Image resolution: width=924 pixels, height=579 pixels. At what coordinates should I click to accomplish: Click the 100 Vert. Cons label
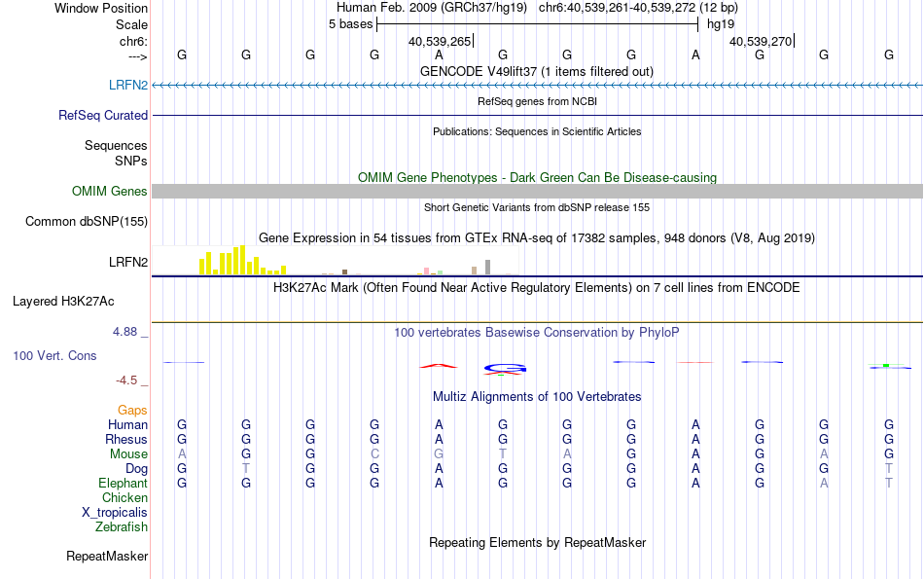[54, 355]
